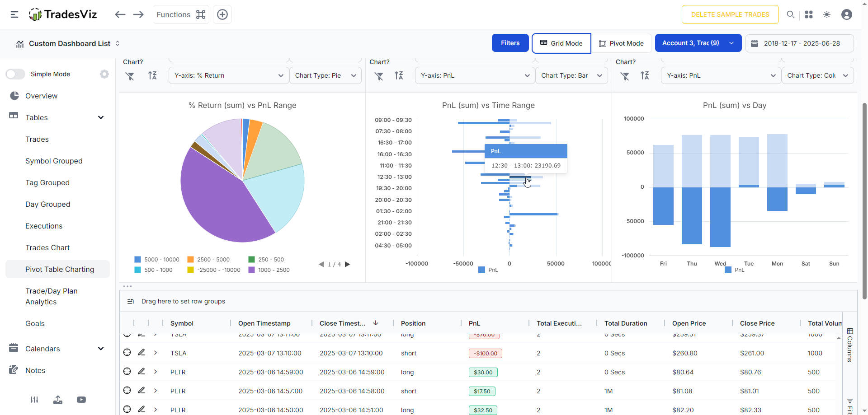The image size is (868, 415).
Task: Toggle 2500 - 5000 legend series
Action: [208, 260]
